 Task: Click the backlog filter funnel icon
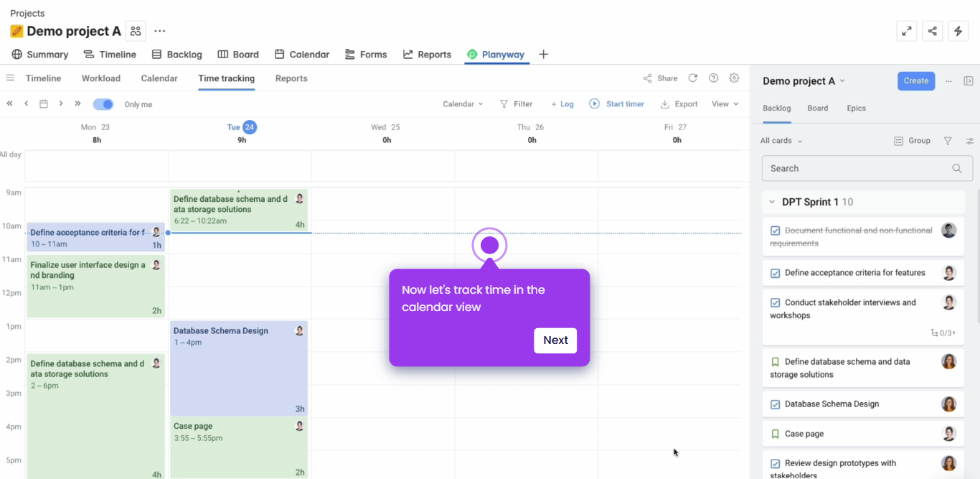948,141
